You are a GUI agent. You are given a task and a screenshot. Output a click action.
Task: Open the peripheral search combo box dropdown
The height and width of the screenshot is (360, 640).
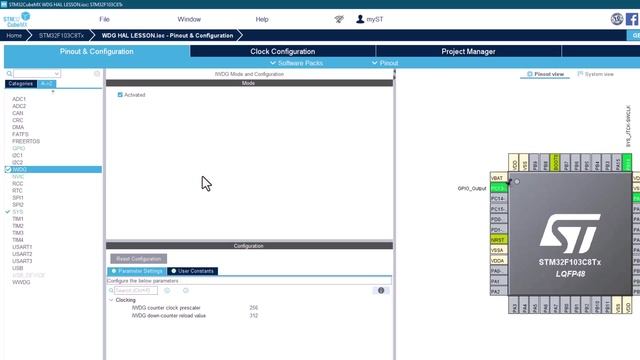[x=56, y=73]
